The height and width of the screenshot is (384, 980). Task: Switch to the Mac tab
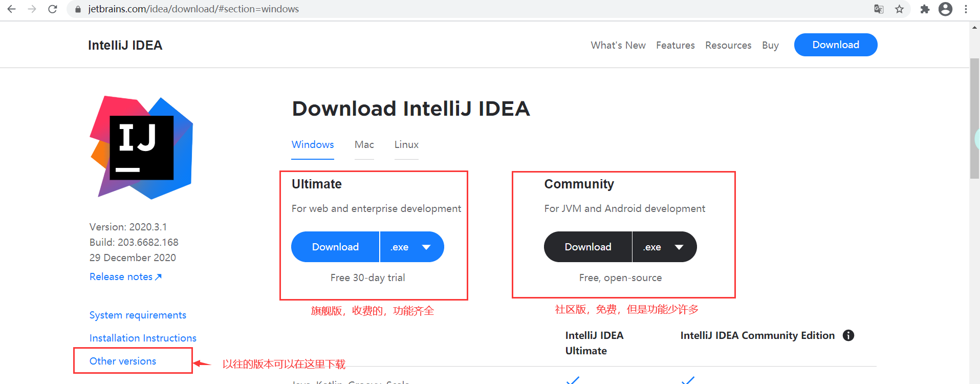(364, 145)
